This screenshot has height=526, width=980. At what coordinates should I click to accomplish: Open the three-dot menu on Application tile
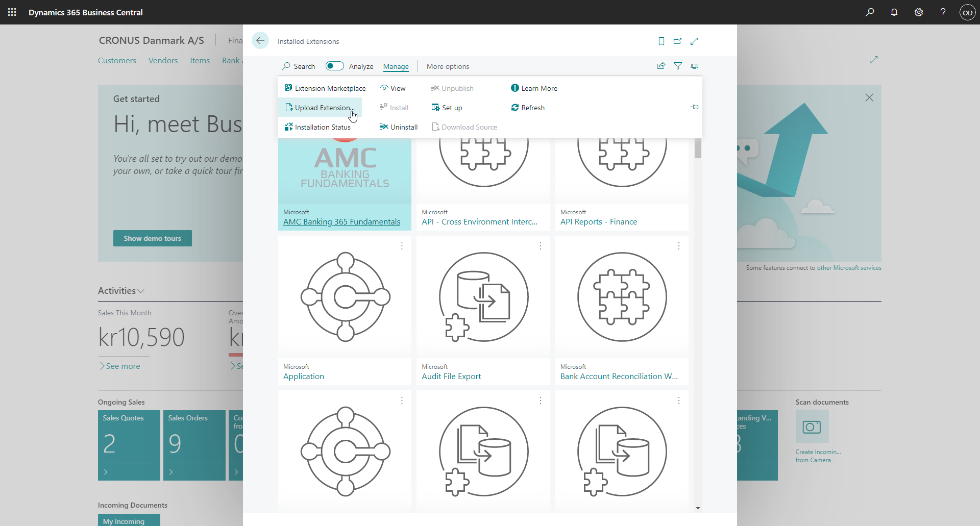(x=402, y=246)
